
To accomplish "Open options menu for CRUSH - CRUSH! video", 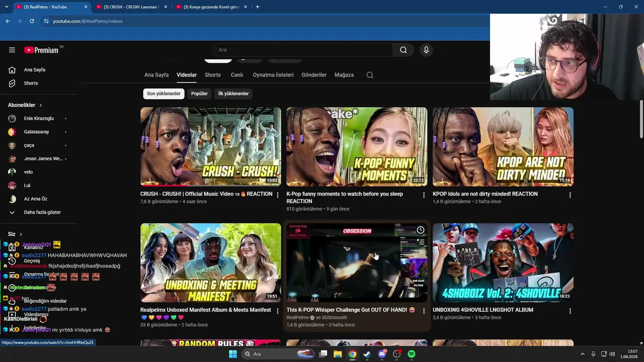I will (278, 195).
